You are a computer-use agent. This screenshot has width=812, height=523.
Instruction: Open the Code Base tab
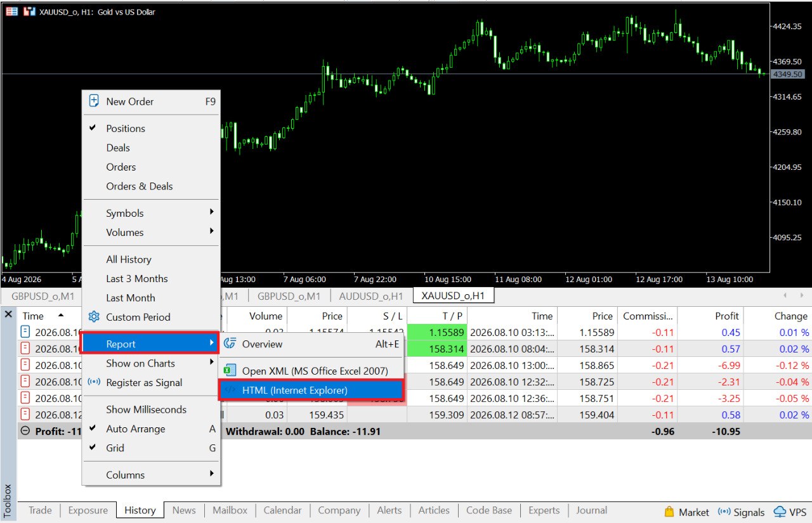pos(489,510)
